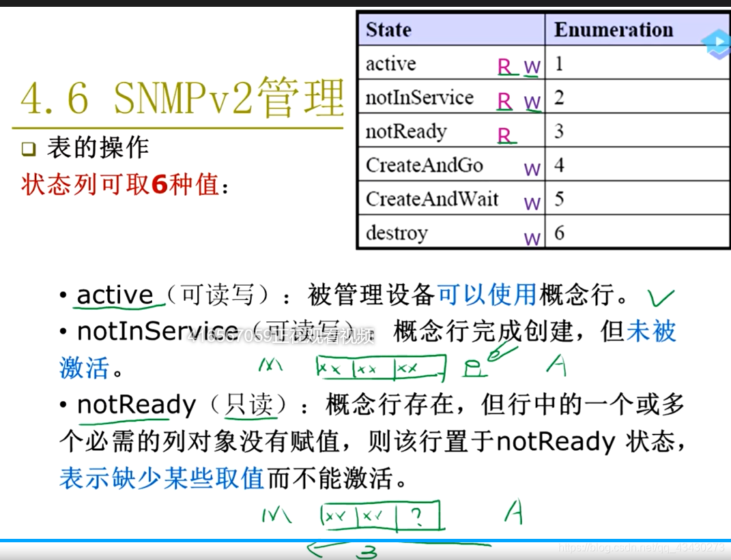Image resolution: width=731 pixels, height=560 pixels.
Task: Click enumeration value 4 for CreateAndGo
Action: pos(637,165)
